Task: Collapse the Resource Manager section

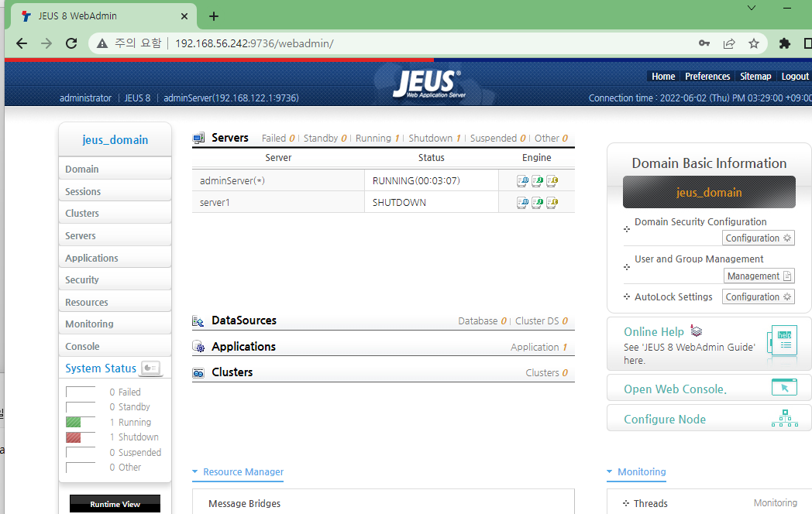Action: pyautogui.click(x=238, y=472)
